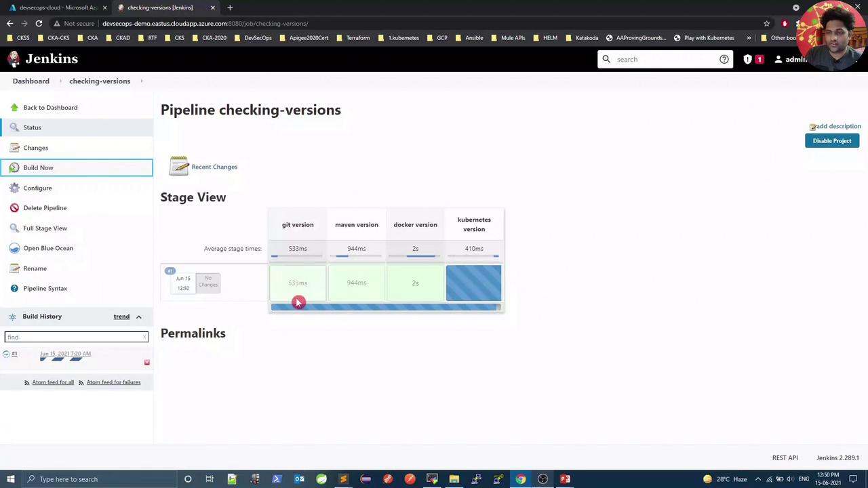Click the add description edit icon
The width and height of the screenshot is (868, 488).
[812, 127]
